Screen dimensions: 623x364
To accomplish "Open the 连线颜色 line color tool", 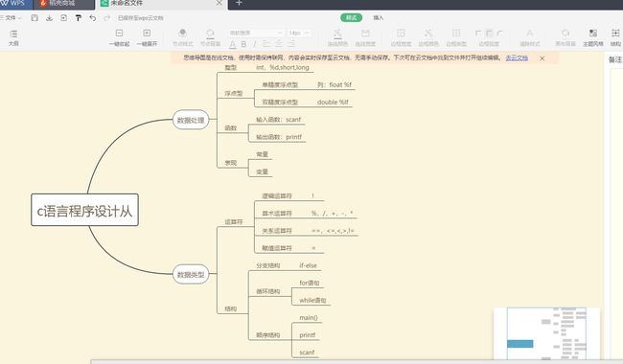I will [x=337, y=37].
